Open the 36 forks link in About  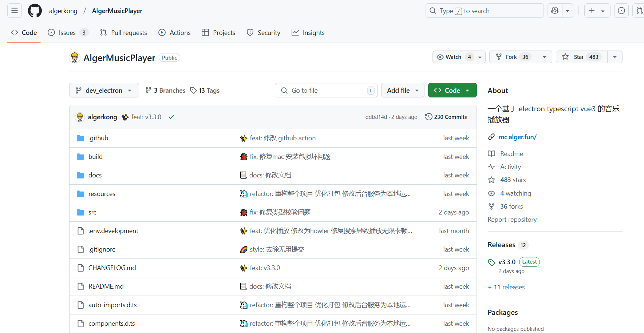point(511,206)
